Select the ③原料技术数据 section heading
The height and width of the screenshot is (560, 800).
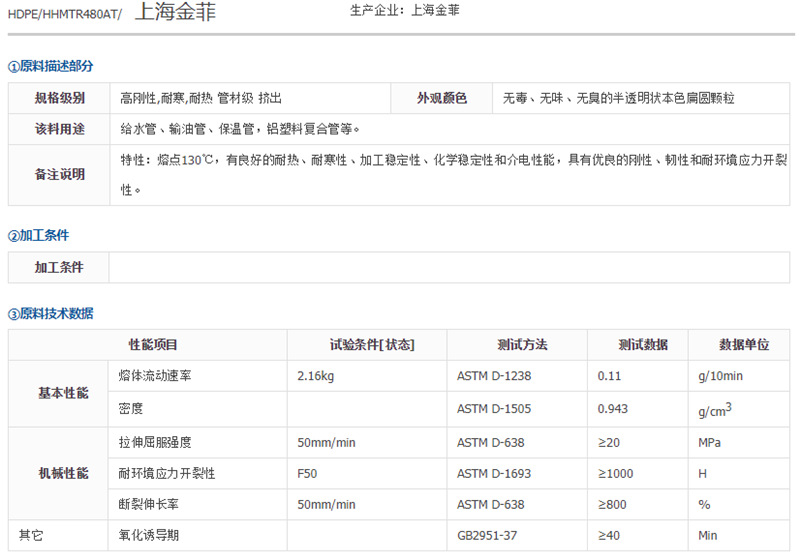coord(51,314)
